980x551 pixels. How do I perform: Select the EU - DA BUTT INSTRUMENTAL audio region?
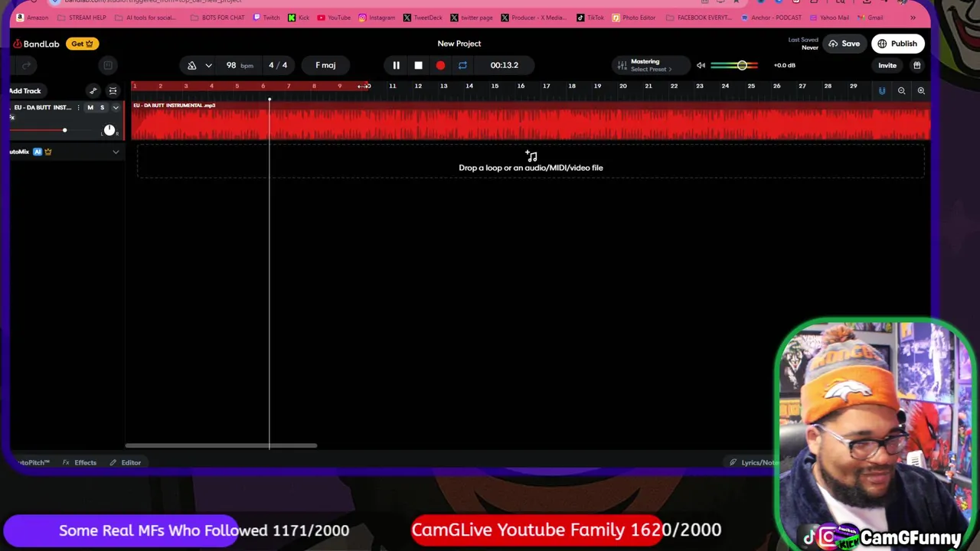pos(531,121)
